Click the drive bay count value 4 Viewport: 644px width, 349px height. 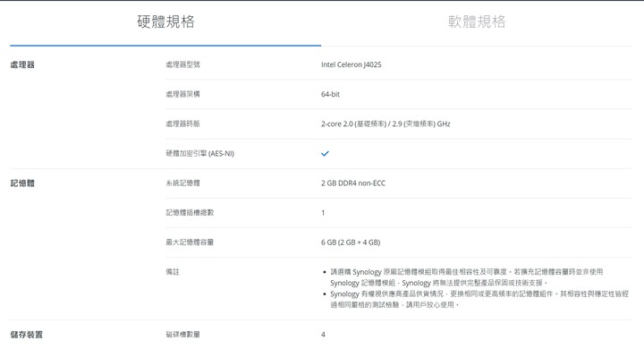[323, 334]
